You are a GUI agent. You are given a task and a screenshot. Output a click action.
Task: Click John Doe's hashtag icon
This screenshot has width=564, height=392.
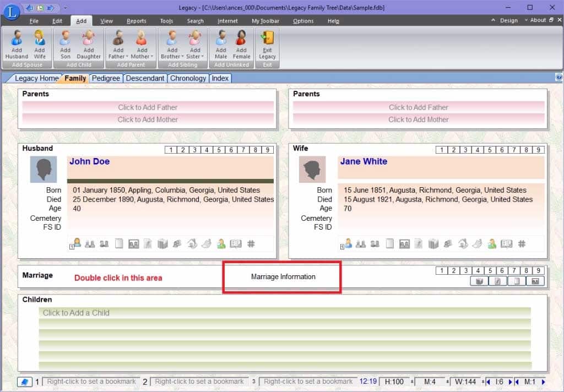251,244
